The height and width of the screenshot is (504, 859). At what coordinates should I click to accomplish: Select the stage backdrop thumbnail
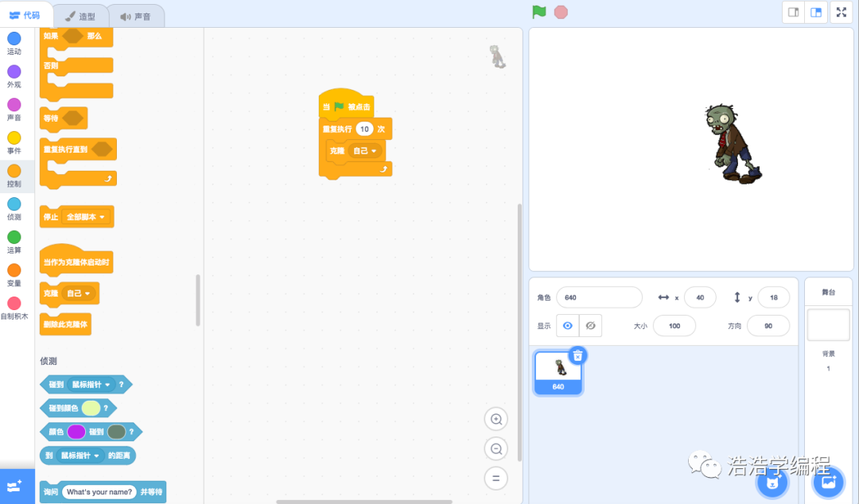828,324
